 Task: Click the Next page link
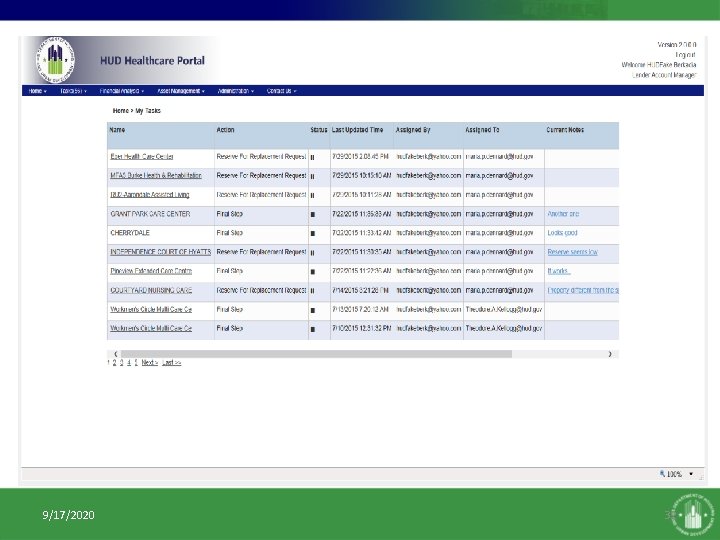(x=150, y=363)
